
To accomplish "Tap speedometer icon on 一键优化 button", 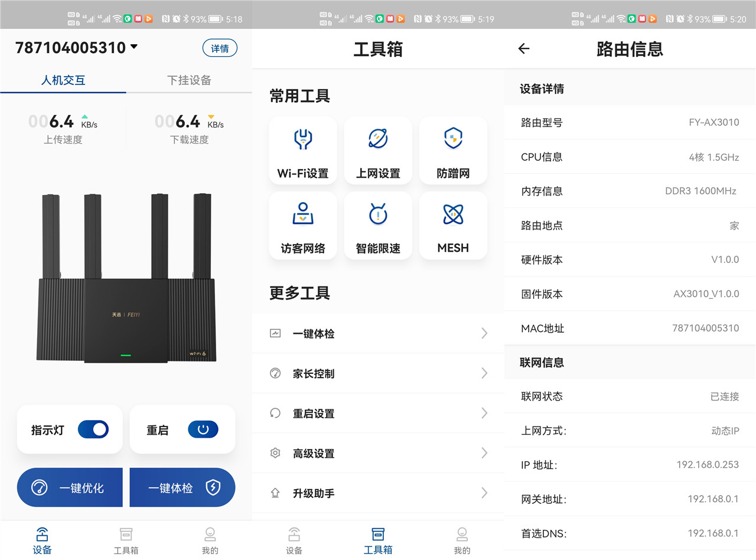I will [40, 488].
